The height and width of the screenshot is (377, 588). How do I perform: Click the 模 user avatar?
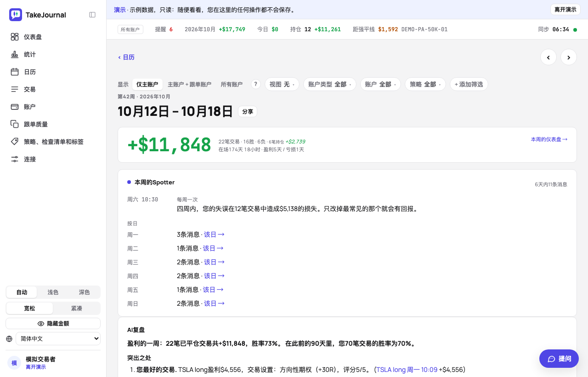[x=14, y=363]
